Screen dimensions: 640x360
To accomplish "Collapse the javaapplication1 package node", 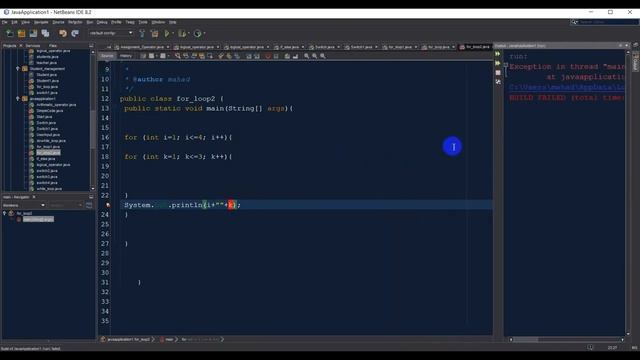I will (18, 99).
